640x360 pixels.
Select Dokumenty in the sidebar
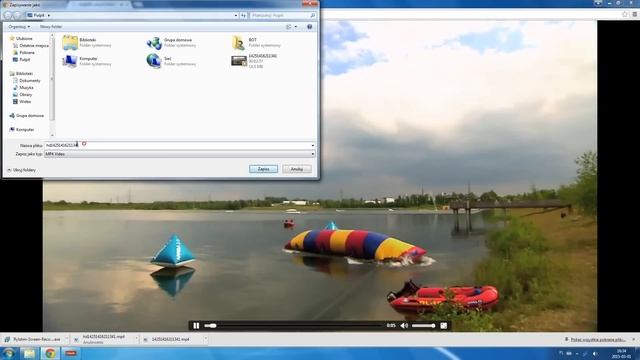click(27, 80)
